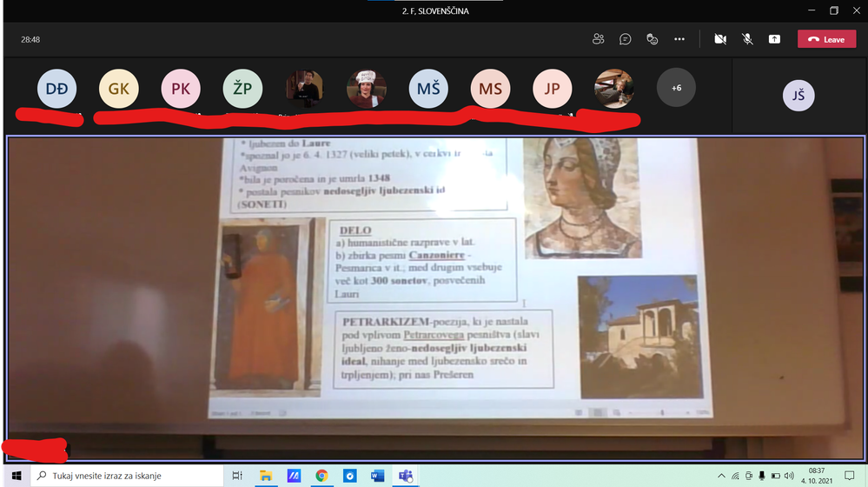Open More actions ellipsis menu

[679, 39]
